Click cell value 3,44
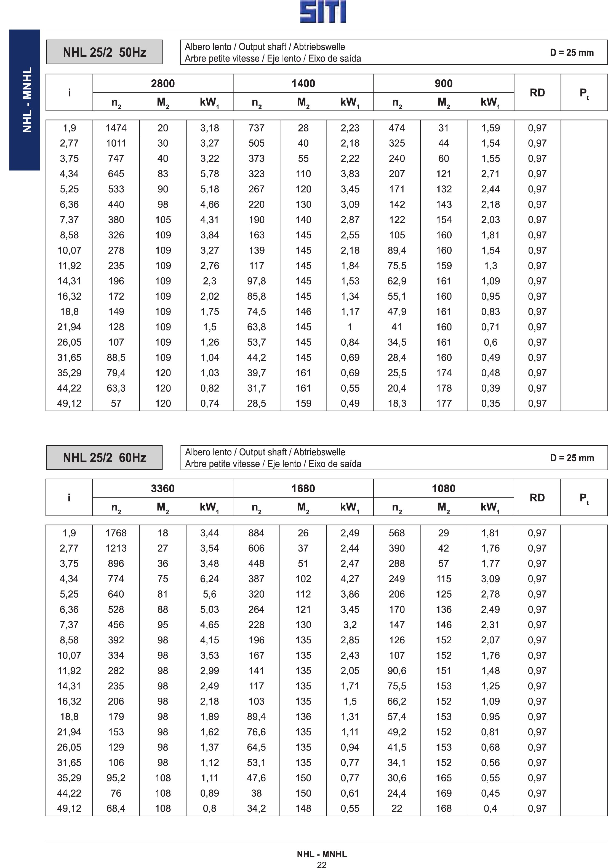Screen dimensions: 608x868 click(210, 533)
